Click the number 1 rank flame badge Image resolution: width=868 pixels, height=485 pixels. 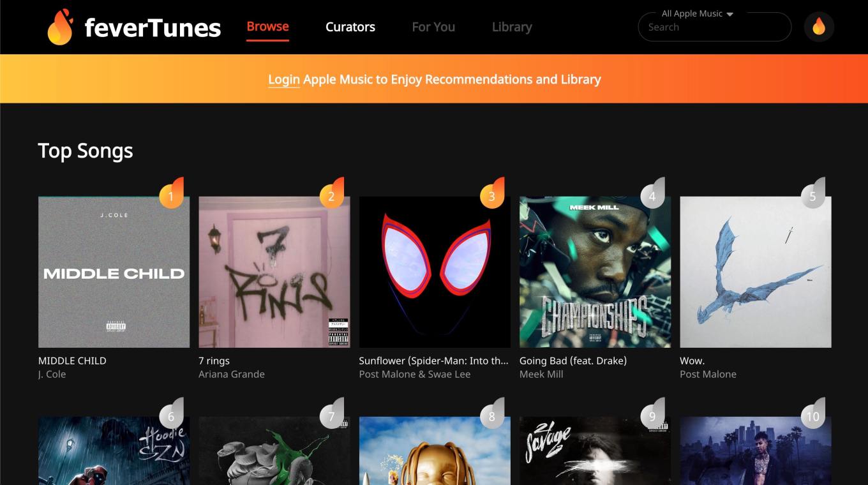171,194
